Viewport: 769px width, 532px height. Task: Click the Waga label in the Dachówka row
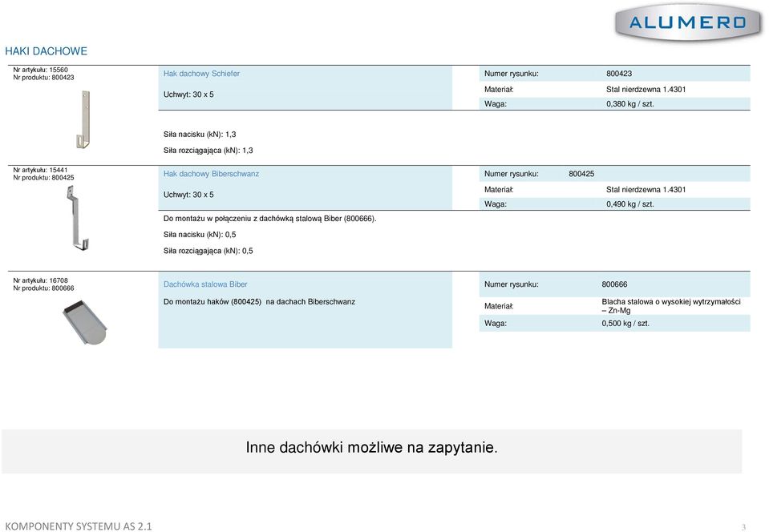coord(496,324)
